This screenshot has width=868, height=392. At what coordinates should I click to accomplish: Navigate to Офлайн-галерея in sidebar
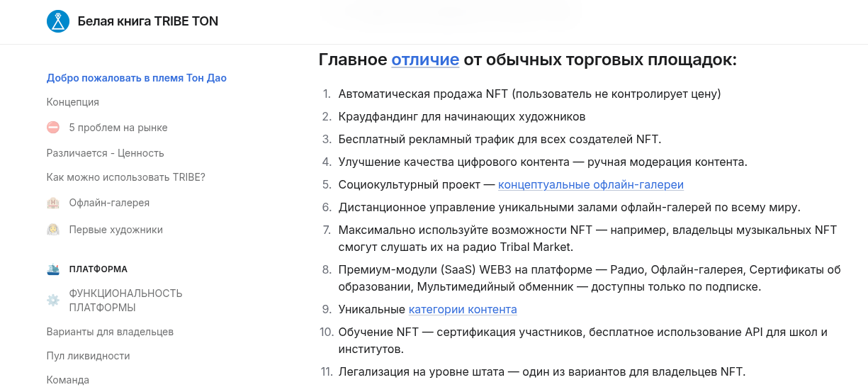pos(109,203)
